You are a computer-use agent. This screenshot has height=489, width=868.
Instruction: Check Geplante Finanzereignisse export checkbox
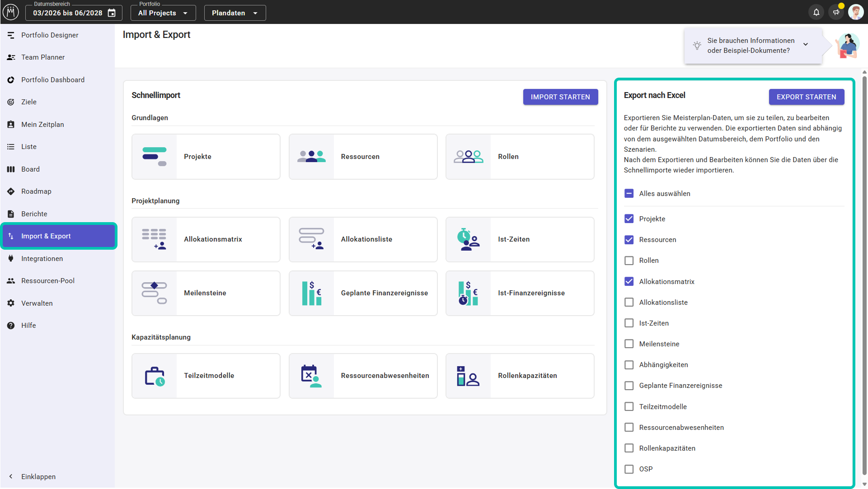pos(629,386)
